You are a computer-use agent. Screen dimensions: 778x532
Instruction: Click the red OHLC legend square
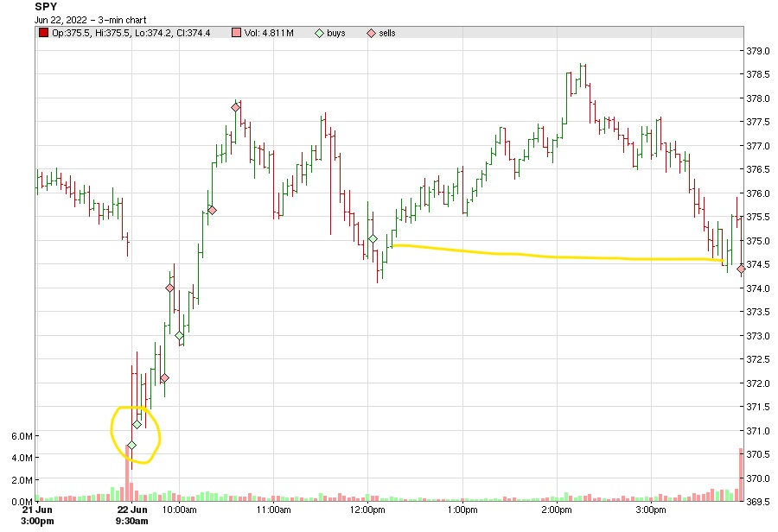click(44, 33)
